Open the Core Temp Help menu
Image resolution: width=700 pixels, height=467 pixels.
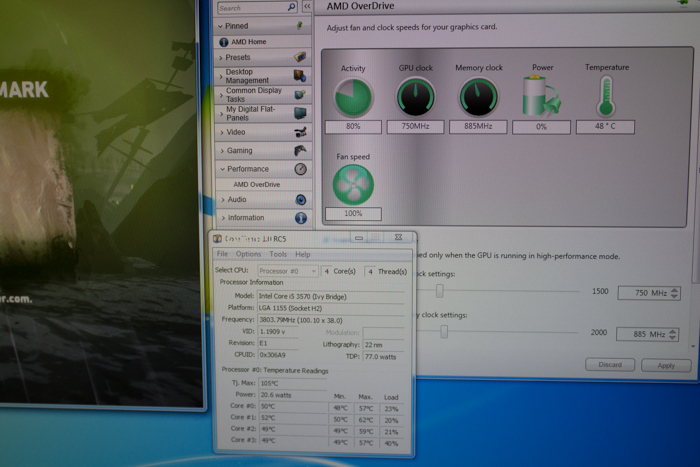[302, 254]
